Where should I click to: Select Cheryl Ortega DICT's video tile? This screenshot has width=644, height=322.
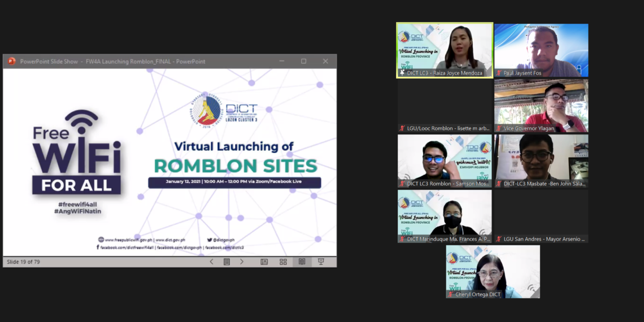click(493, 272)
